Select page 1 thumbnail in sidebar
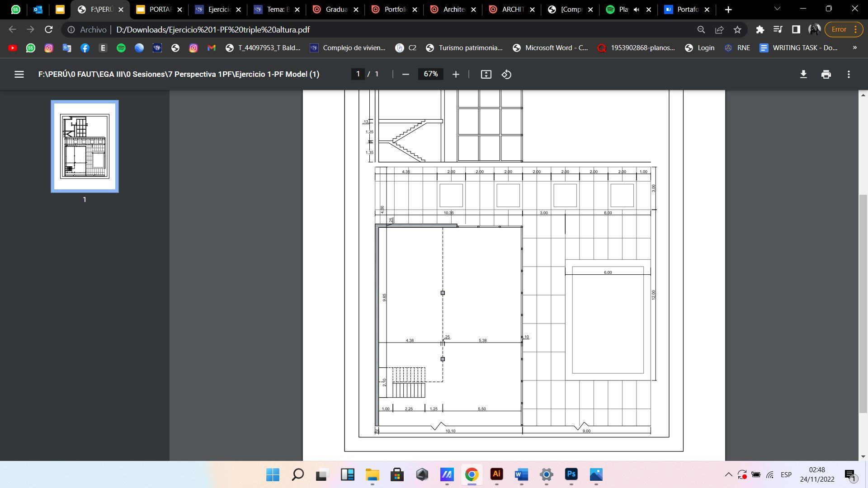Image resolution: width=868 pixels, height=488 pixels. (85, 146)
